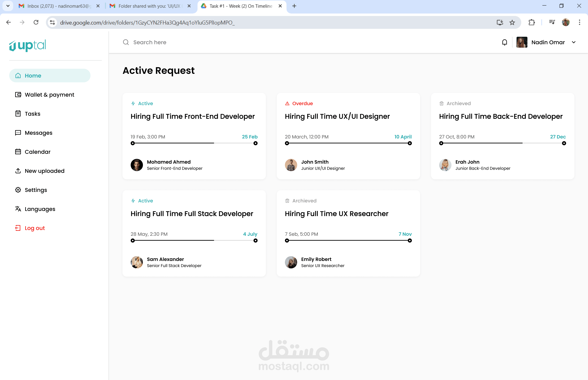The width and height of the screenshot is (588, 380).
Task: Click progress bar on UX/UI Designer card
Action: [348, 143]
